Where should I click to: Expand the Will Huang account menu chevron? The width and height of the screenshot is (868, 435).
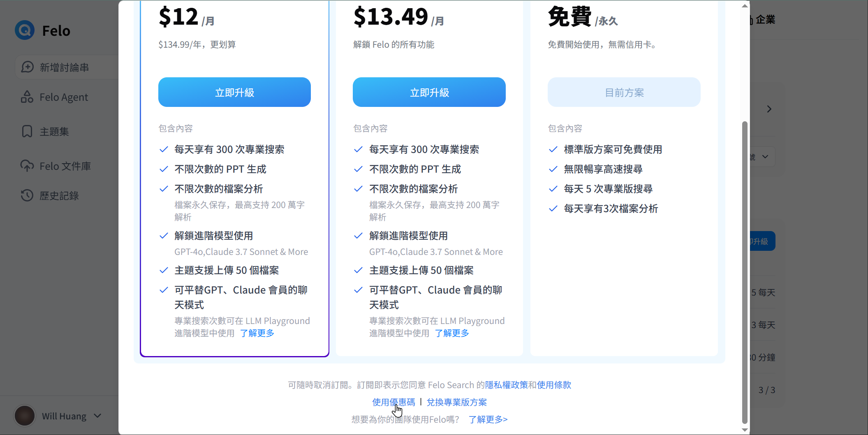click(x=98, y=416)
